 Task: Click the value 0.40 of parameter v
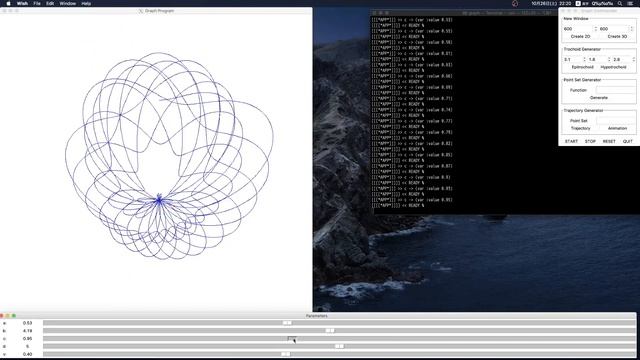tap(27, 354)
